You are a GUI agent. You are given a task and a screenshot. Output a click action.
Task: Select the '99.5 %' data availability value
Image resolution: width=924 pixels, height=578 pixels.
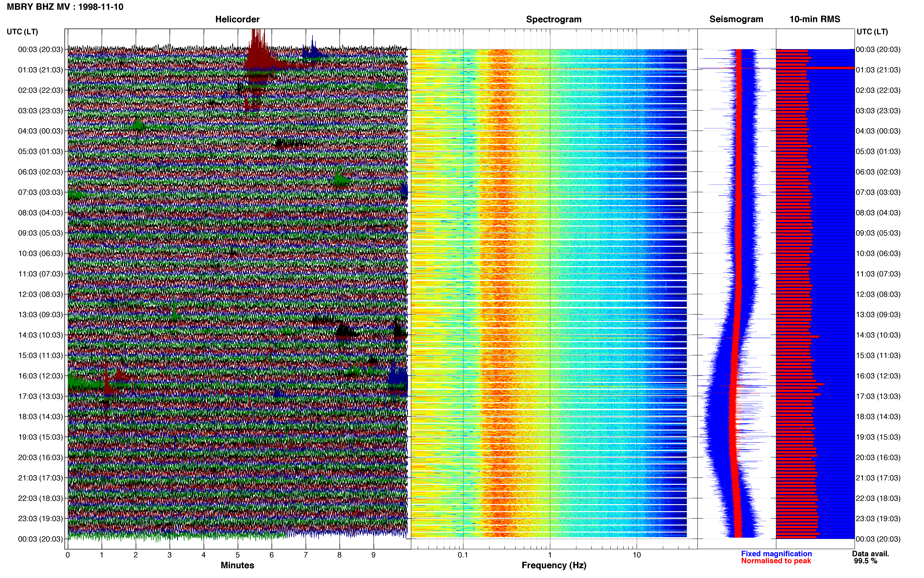pos(865,561)
